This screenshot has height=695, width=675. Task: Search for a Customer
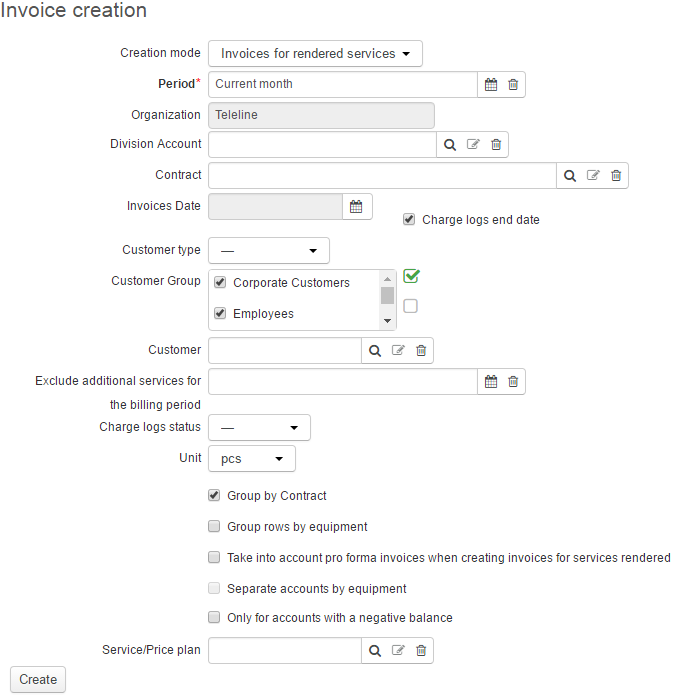[x=375, y=351]
